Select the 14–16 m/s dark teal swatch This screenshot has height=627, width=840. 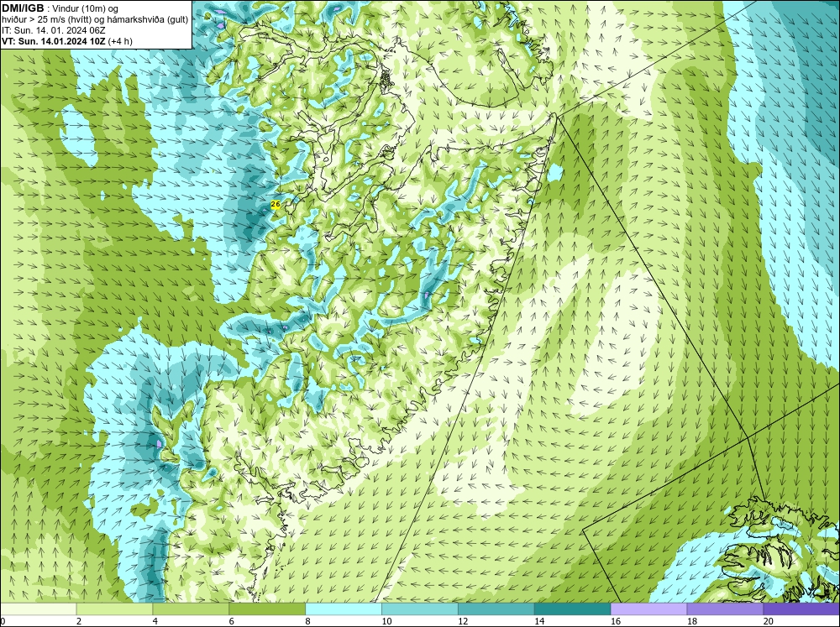[572, 609]
